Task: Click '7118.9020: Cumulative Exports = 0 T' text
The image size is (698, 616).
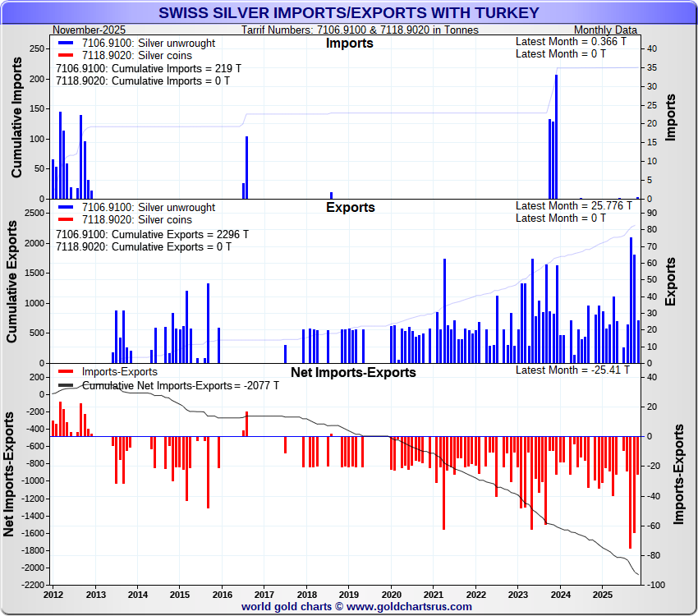Action: 144,247
